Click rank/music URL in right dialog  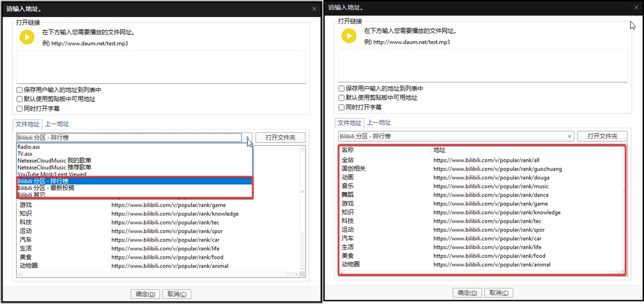click(x=491, y=186)
